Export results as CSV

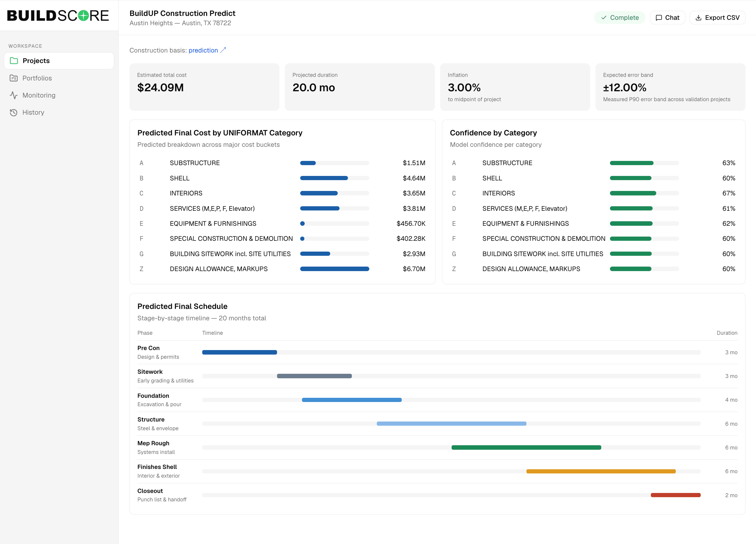[x=717, y=18]
